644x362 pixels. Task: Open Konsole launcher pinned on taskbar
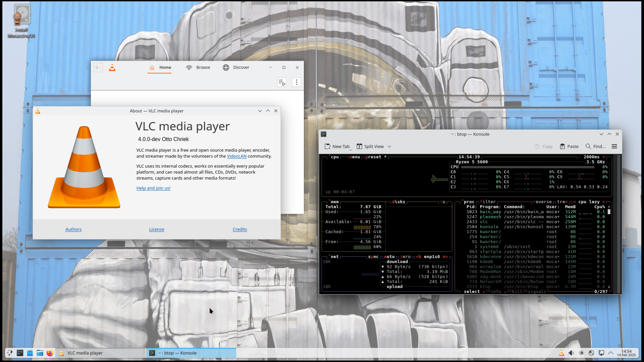(20, 353)
